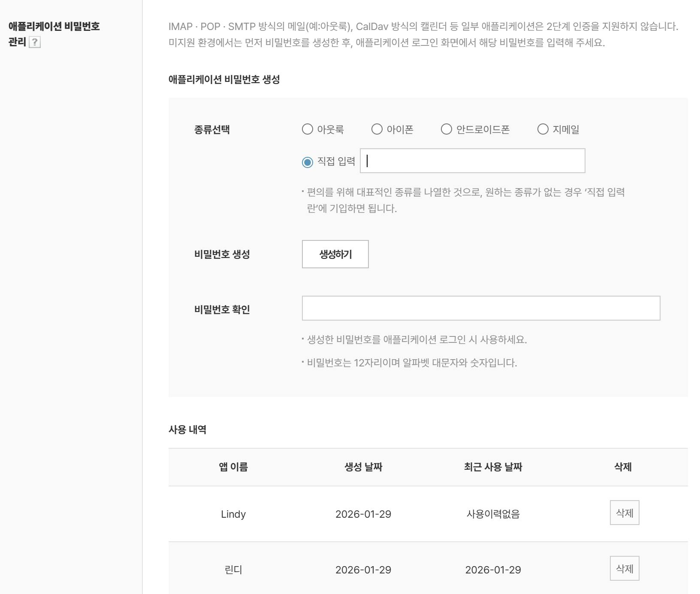Viewport: 700px width, 594px height.
Task: Click the 삭제 column header
Action: tap(623, 467)
